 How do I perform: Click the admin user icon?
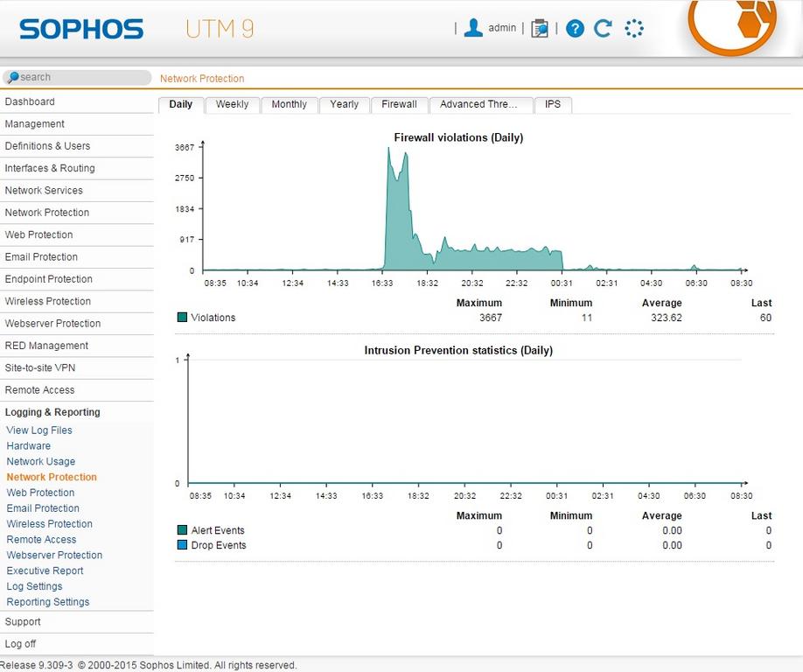click(x=473, y=28)
